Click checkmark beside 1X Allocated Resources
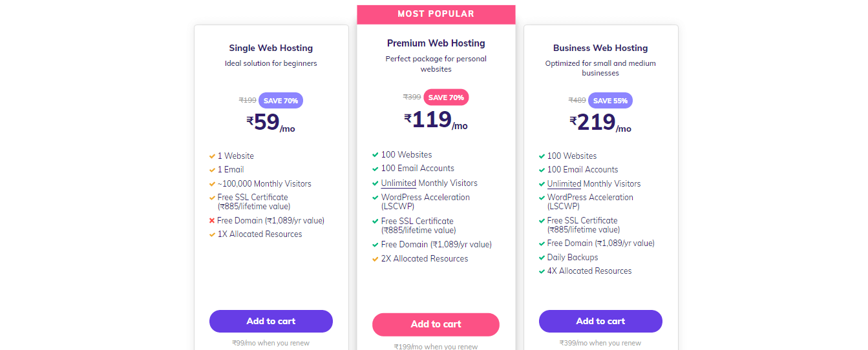The width and height of the screenshot is (868, 350). tap(212, 234)
